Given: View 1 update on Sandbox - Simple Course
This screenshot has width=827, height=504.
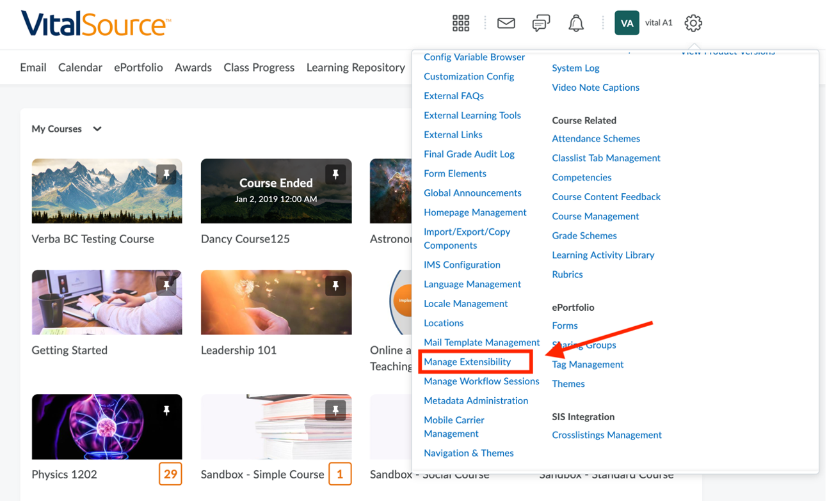Looking at the screenshot, I should 340,474.
